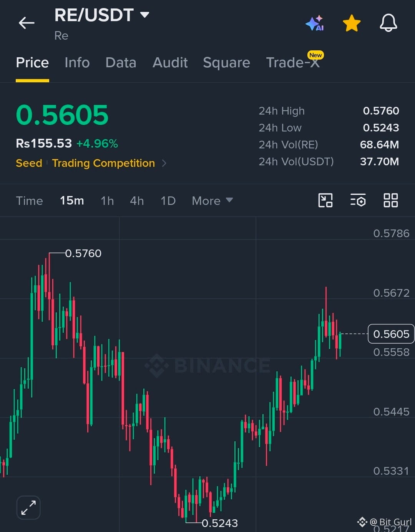The width and height of the screenshot is (415, 532).
Task: Tap the 24h Low value 0.5243
Action: click(381, 128)
